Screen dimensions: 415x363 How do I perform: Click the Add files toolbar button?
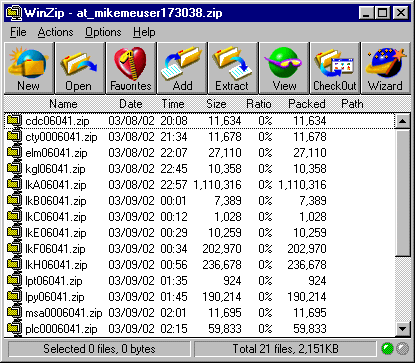point(182,68)
